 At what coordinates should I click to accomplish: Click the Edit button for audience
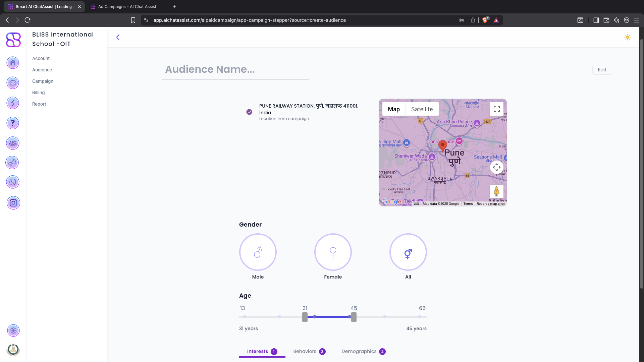point(602,69)
